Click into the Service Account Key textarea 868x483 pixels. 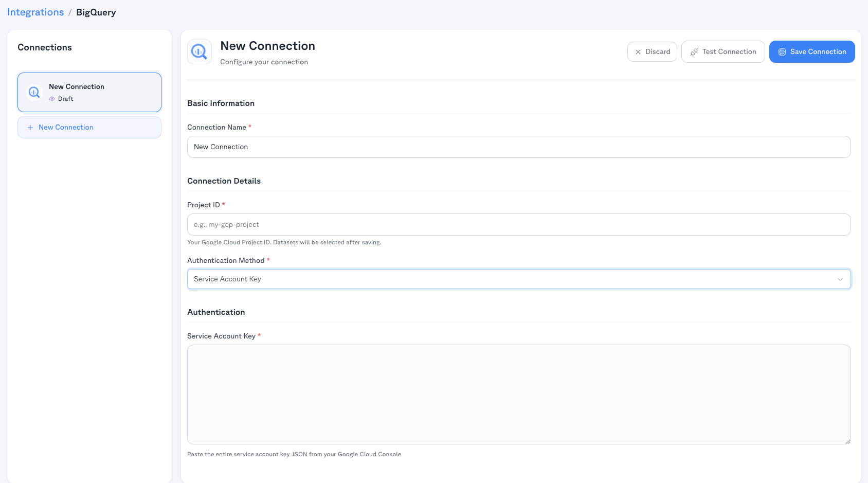pyautogui.click(x=519, y=395)
